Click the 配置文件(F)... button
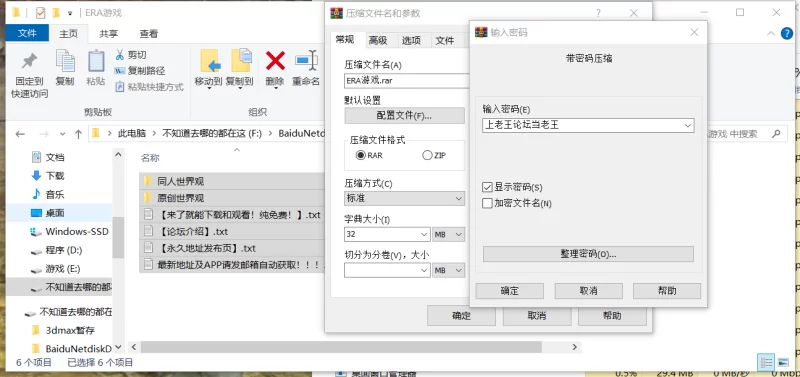The image size is (800, 377). (405, 115)
